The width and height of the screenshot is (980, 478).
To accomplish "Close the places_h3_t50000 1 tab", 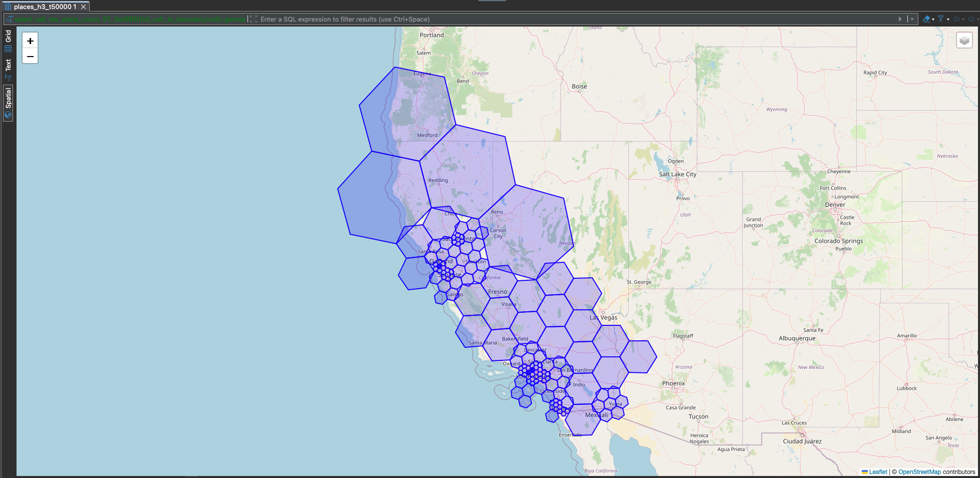I will pos(84,7).
